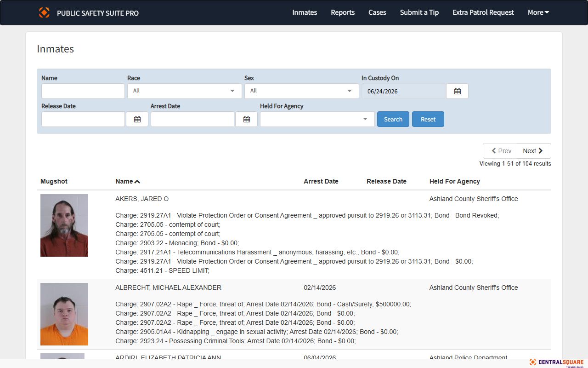Open Submit a Tip page

coord(419,12)
